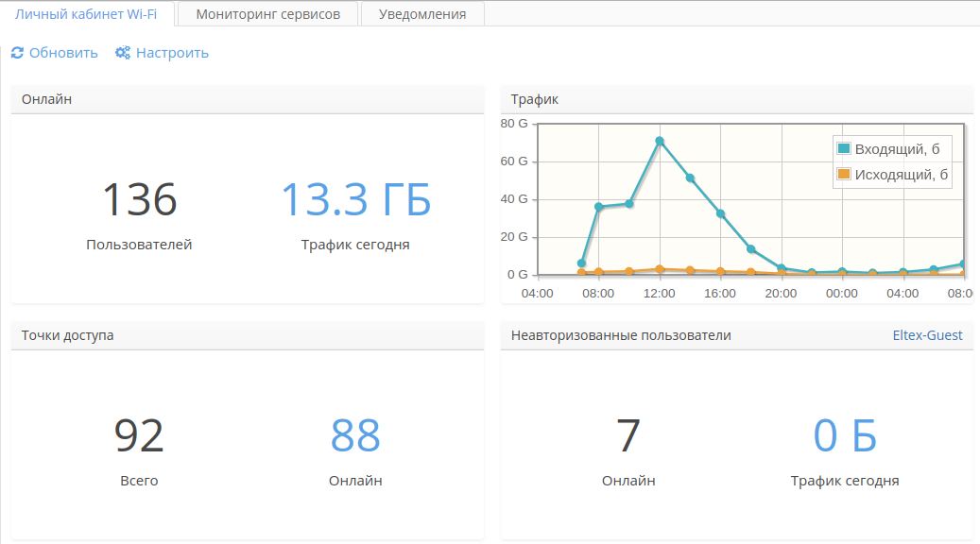Click the orange Исходящий legend color swatch
The width and height of the screenshot is (980, 544).
[x=844, y=175]
